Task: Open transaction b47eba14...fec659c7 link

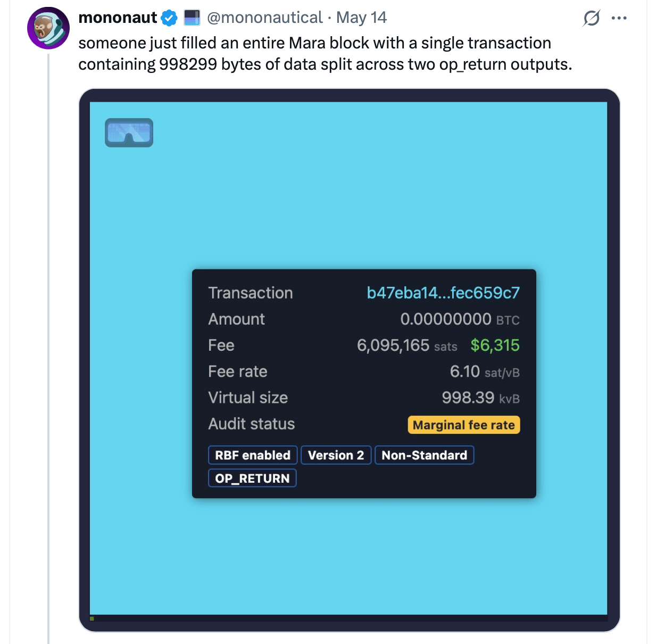Action: (443, 293)
